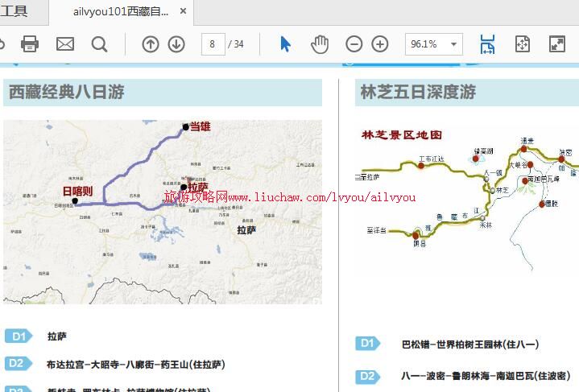Go to previous page with up arrow

[x=151, y=44]
